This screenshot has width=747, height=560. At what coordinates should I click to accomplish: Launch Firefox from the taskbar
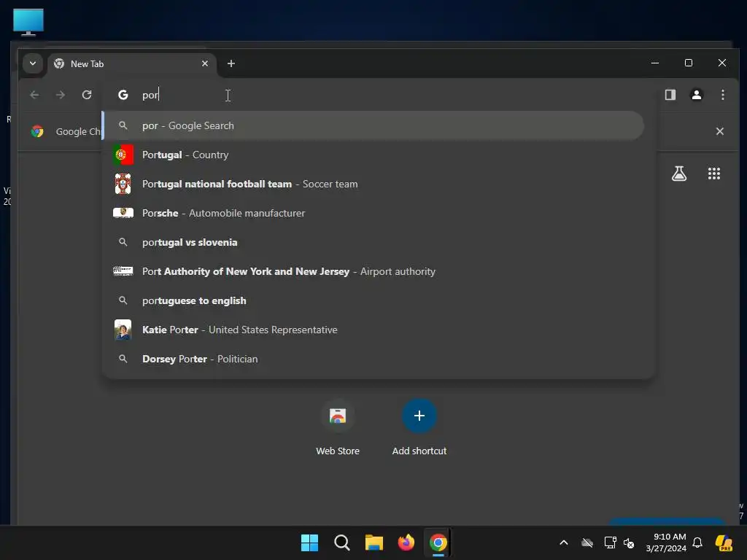(x=406, y=542)
